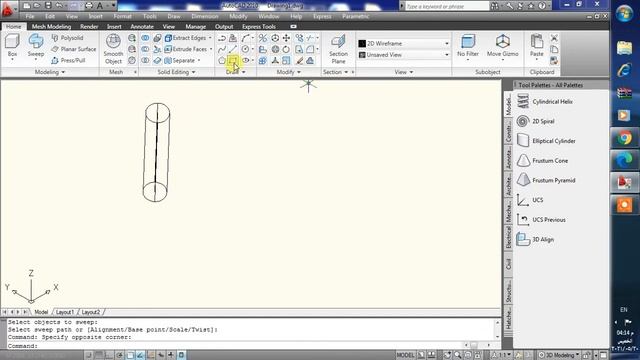This screenshot has width=640, height=360.
Task: Open Google Chrome from the taskbar
Action: (624, 138)
